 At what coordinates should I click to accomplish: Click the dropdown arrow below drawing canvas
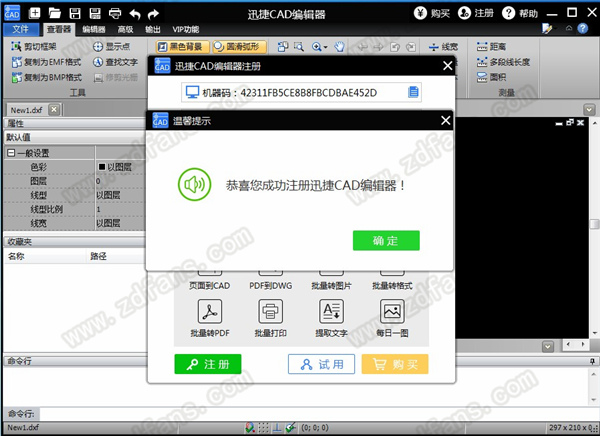[548, 347]
